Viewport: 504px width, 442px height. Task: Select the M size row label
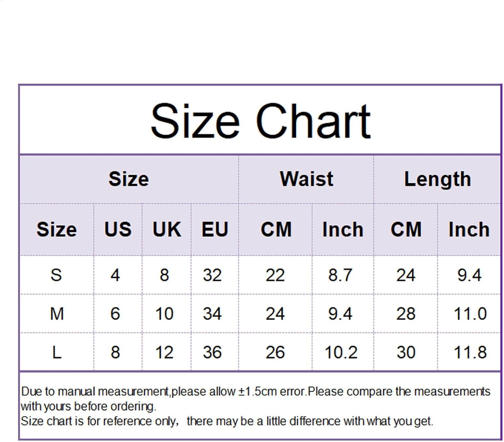[56, 314]
